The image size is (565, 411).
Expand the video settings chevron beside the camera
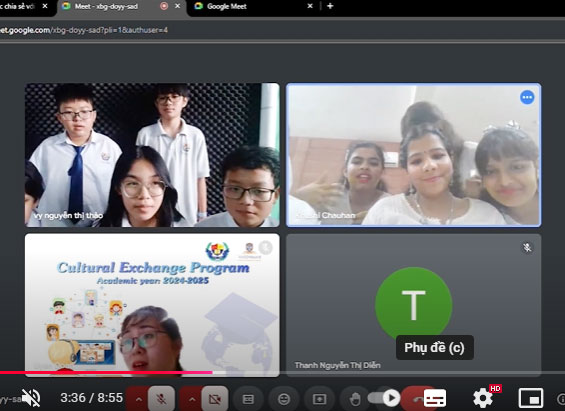pyautogui.click(x=192, y=399)
